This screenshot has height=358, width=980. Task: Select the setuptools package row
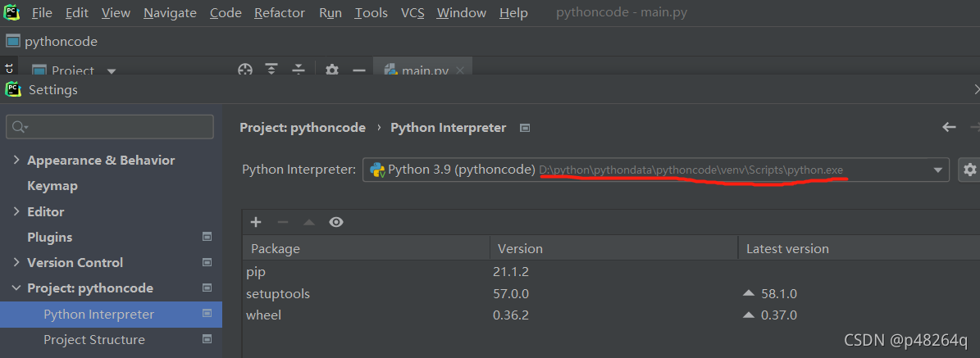pyautogui.click(x=611, y=293)
